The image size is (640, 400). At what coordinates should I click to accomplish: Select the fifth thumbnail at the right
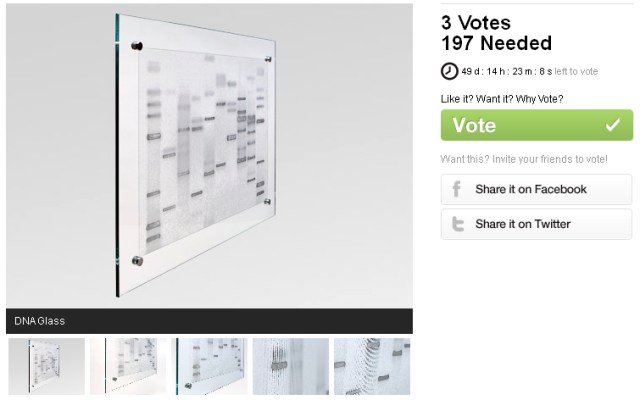point(372,366)
